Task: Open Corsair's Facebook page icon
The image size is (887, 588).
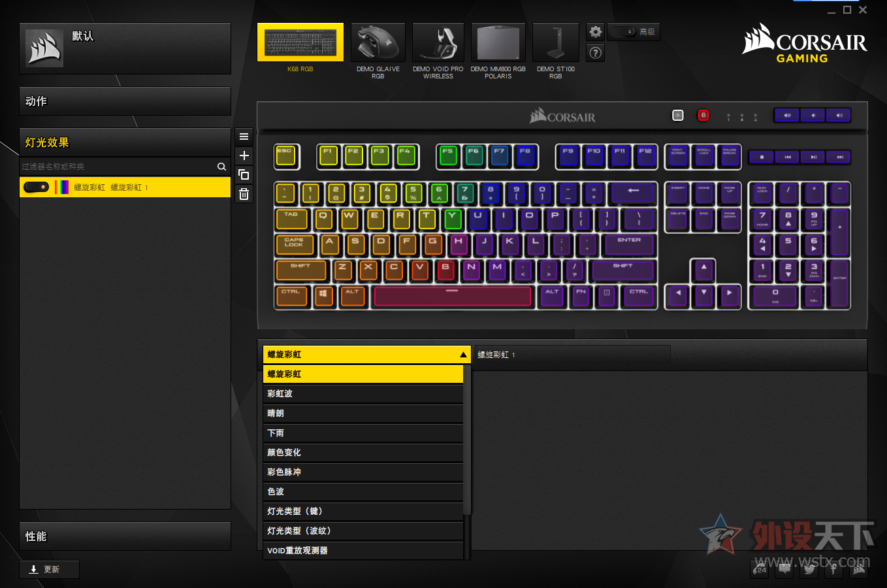Action: [834, 569]
